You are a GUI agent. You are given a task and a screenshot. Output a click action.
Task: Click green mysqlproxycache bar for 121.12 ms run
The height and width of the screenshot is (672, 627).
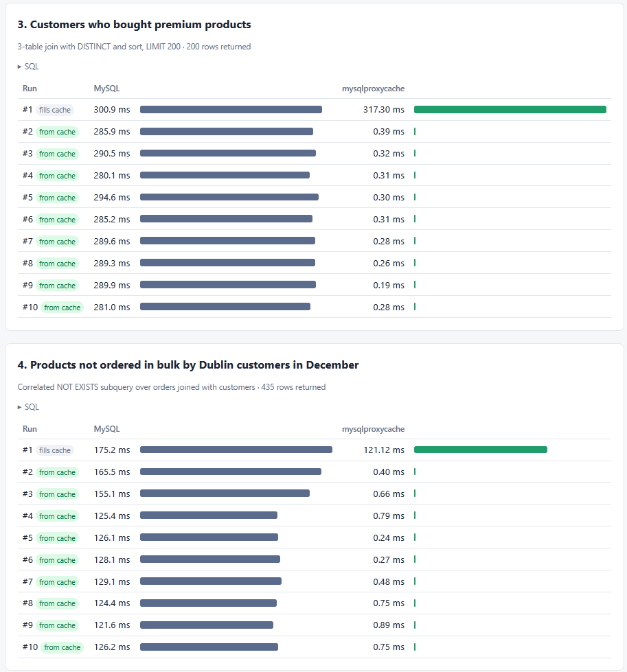[480, 450]
